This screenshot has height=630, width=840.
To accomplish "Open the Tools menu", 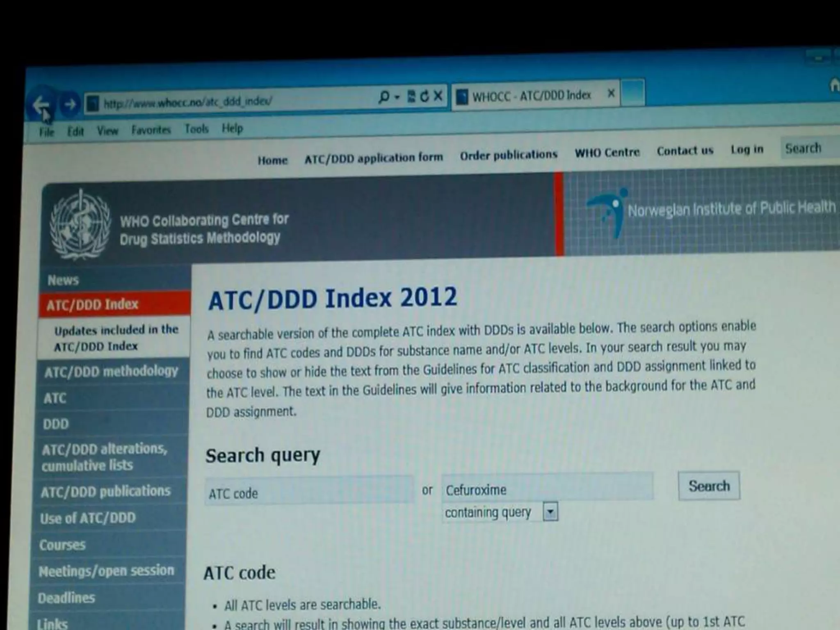I will point(196,129).
